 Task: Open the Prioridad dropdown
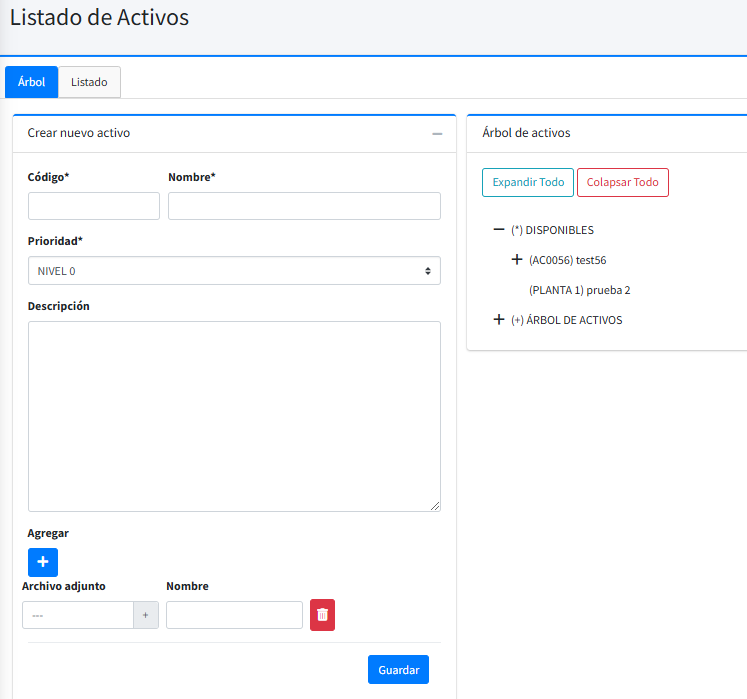click(x=234, y=271)
